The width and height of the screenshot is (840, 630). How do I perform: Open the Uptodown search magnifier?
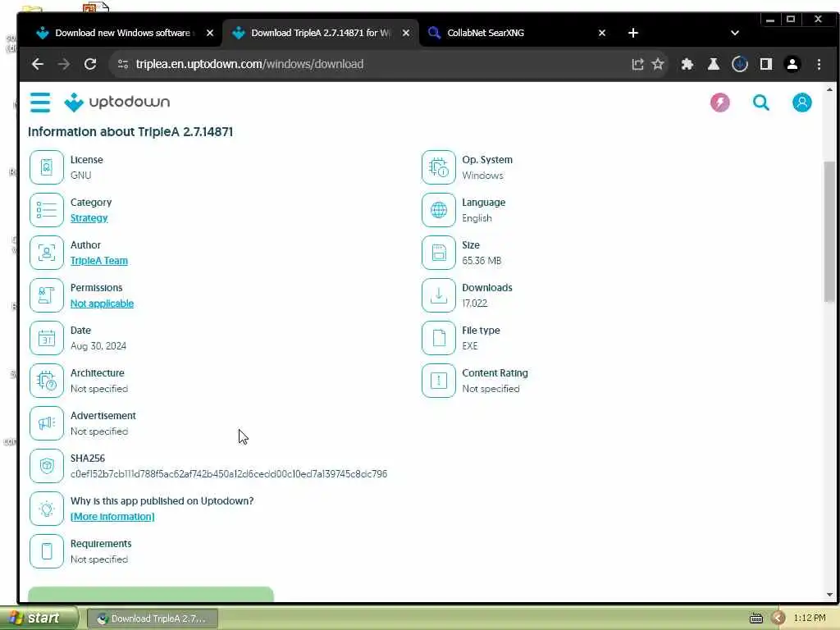pos(760,103)
